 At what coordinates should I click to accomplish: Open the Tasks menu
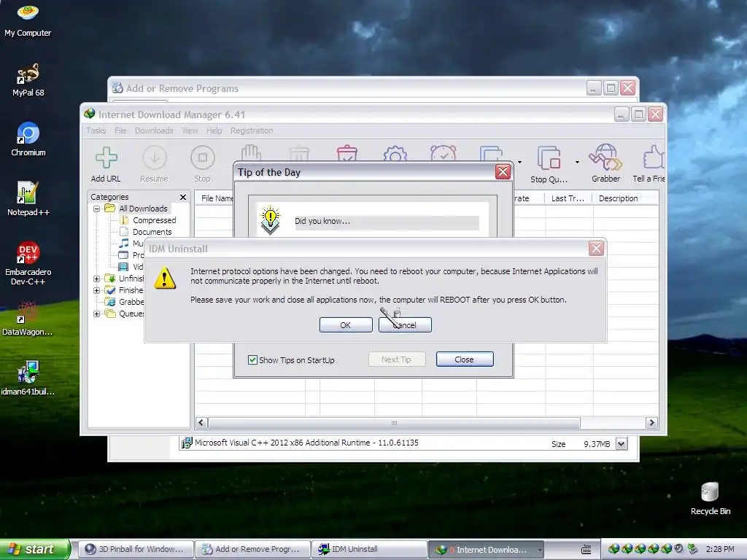[96, 131]
